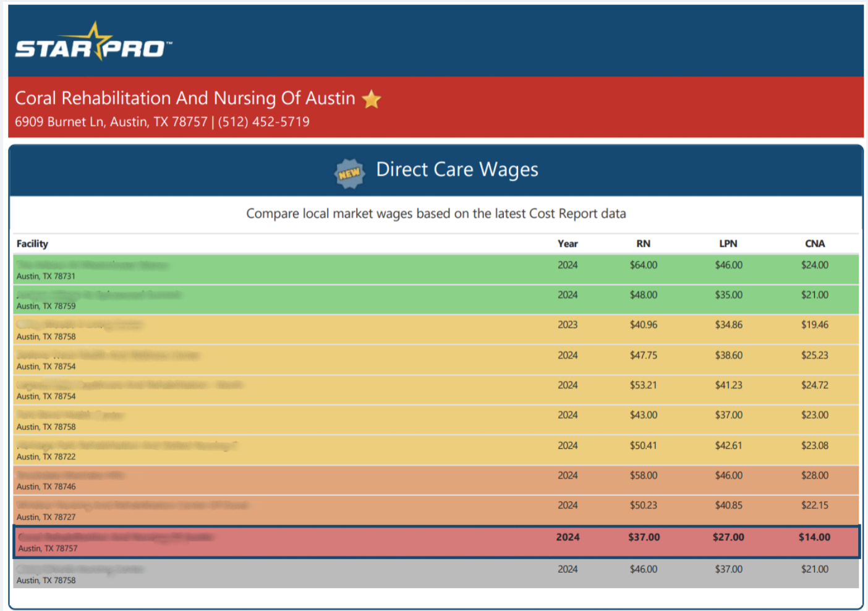The height and width of the screenshot is (611, 868).
Task: Click the $48.00 RN wage cell
Action: pos(644,295)
